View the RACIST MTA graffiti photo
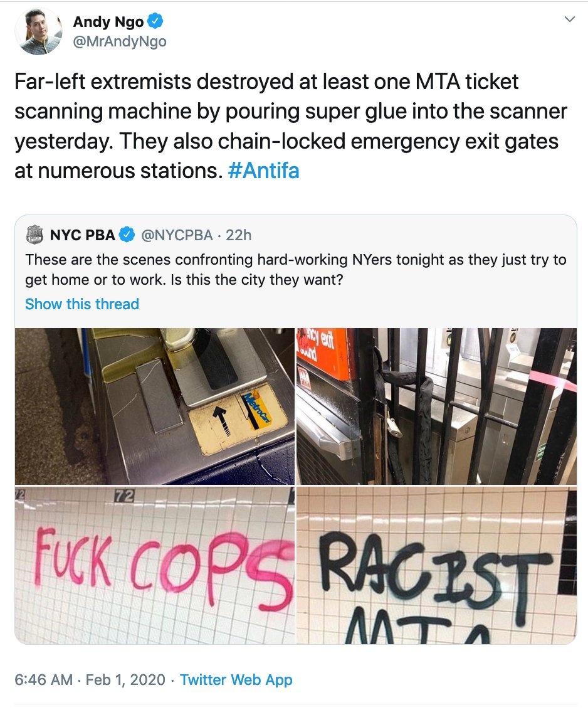 coord(436,566)
